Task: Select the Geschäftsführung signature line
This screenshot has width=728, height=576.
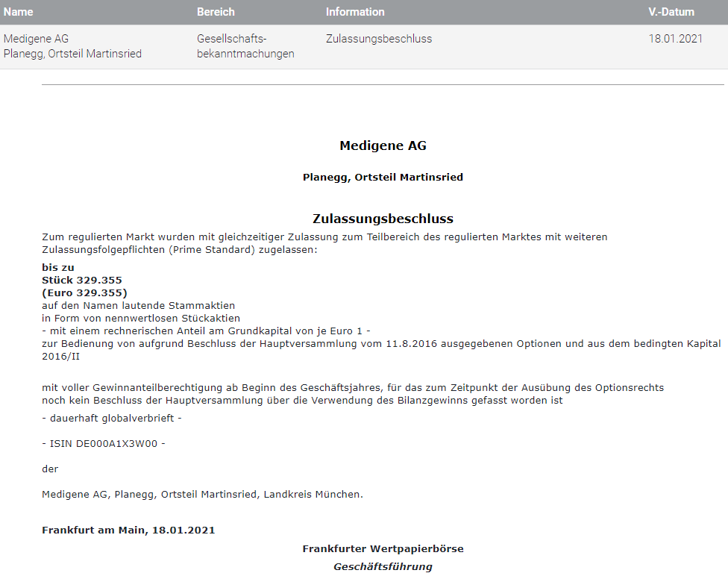Action: [x=383, y=566]
